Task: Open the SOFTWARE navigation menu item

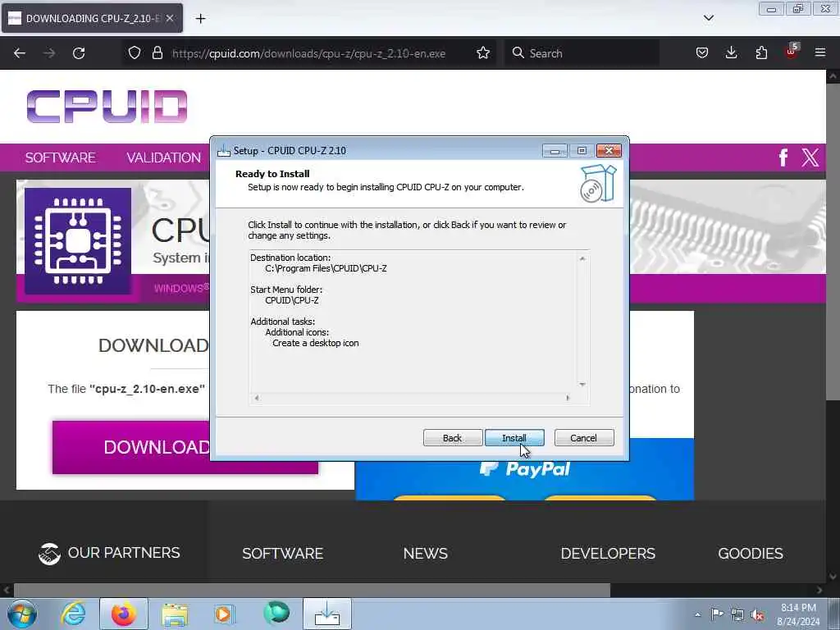Action: point(61,157)
